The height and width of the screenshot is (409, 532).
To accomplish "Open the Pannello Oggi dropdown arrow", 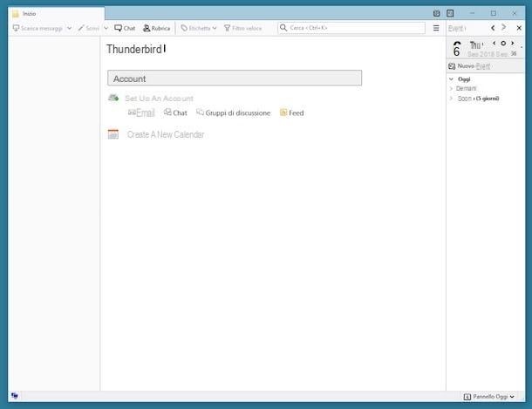I will click(x=512, y=397).
